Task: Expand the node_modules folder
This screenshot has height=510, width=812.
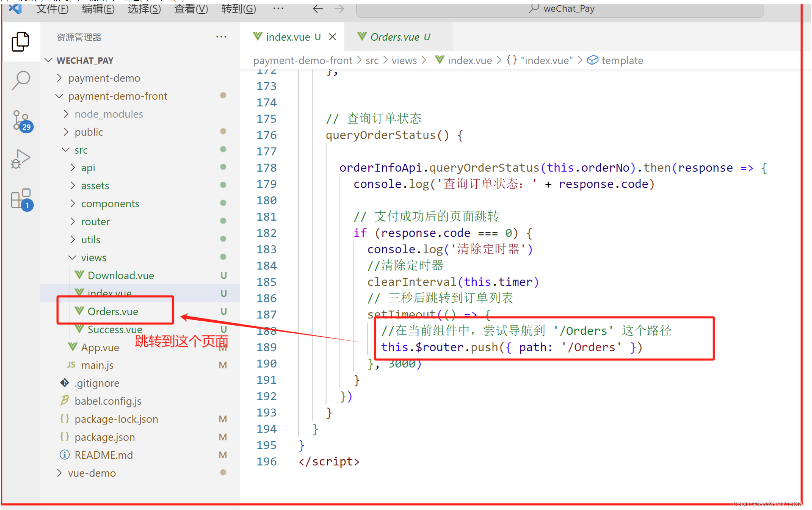Action: pyautogui.click(x=66, y=114)
